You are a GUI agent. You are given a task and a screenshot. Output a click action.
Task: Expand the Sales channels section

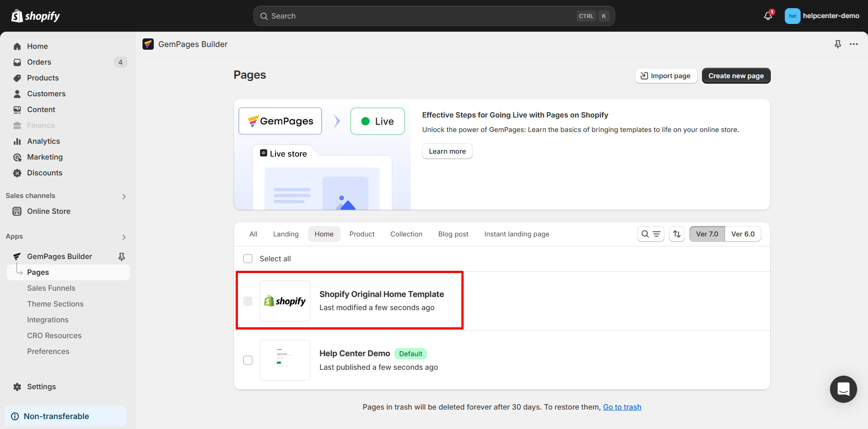click(124, 196)
